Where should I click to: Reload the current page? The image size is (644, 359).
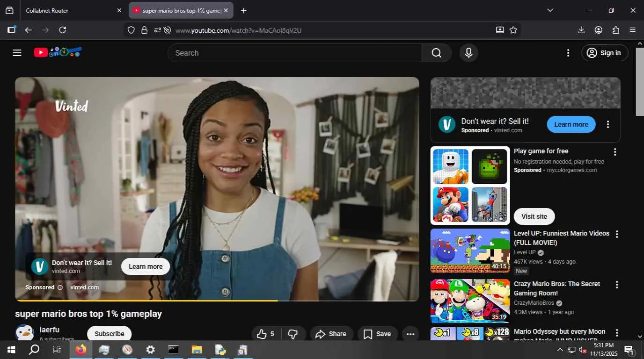pos(62,30)
